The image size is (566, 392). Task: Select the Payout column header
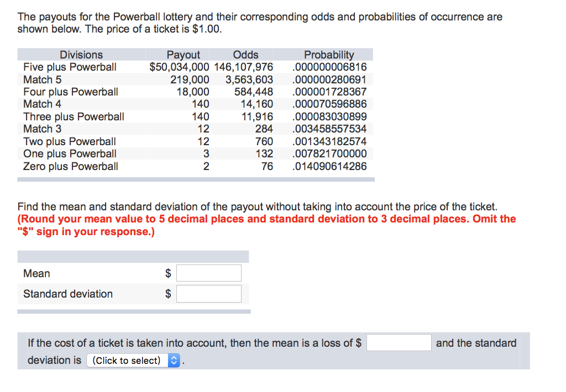coord(184,54)
